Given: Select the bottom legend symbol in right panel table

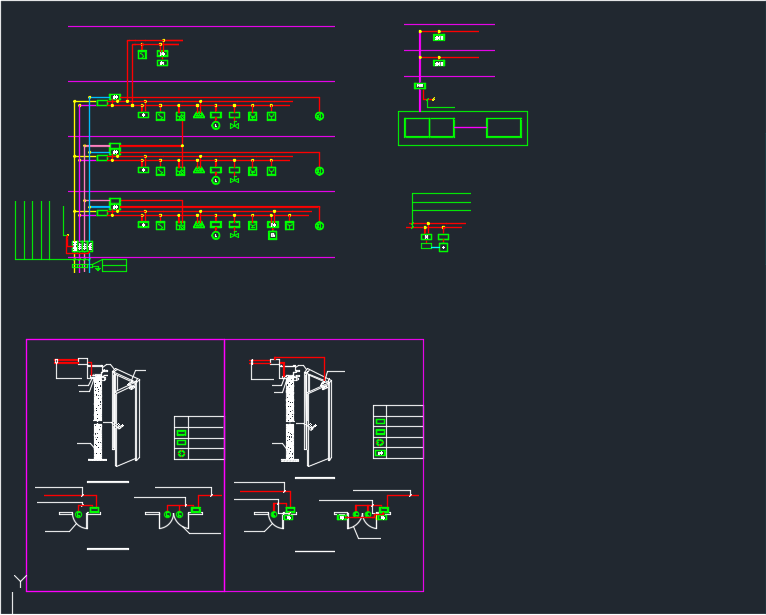Looking at the screenshot, I should (380, 453).
